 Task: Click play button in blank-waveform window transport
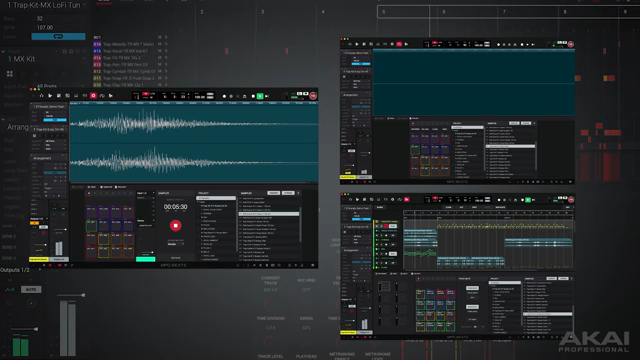[527, 44]
